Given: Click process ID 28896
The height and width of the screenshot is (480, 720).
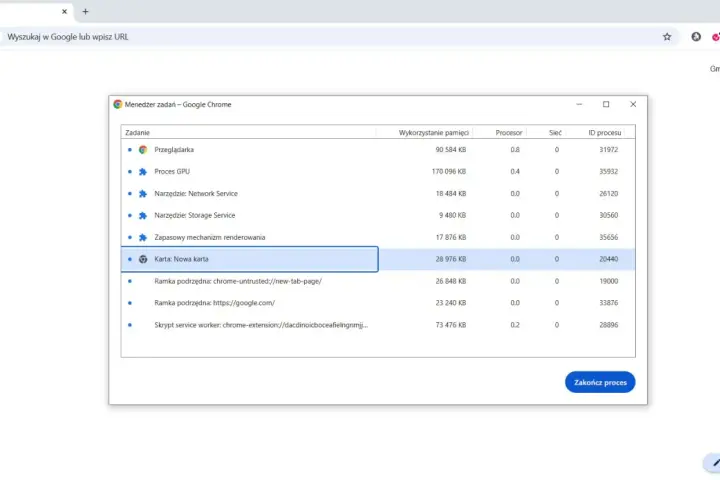Looking at the screenshot, I should click(x=608, y=325).
